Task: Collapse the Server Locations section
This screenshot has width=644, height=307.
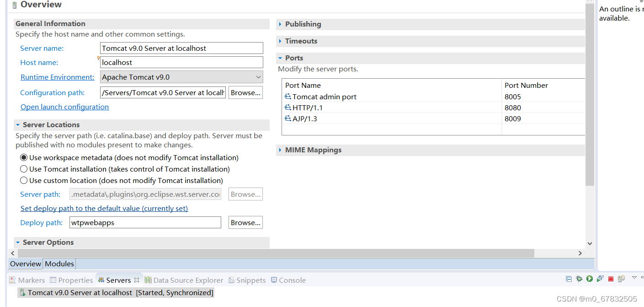Action: [x=18, y=125]
